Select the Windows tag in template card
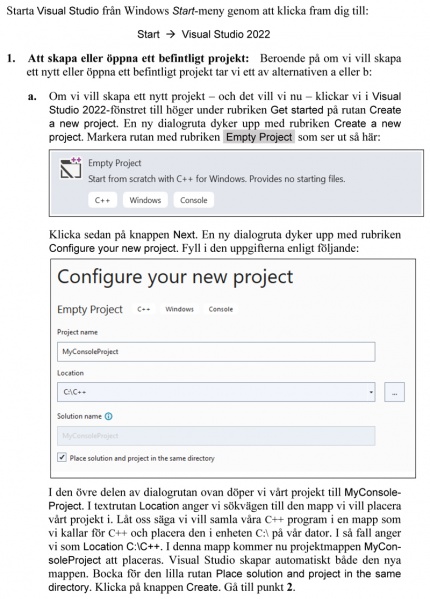 (x=145, y=200)
